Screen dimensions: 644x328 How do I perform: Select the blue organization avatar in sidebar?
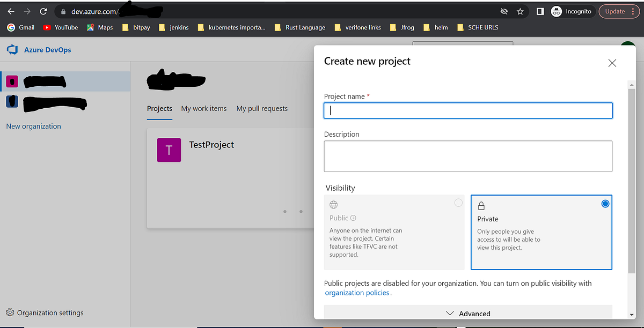pyautogui.click(x=12, y=101)
